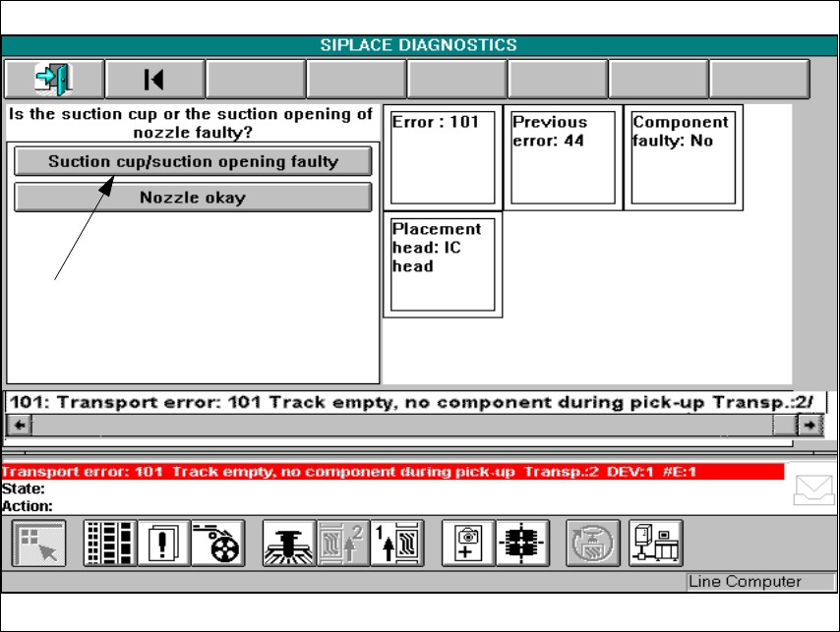
Task: Click the grayed conveyor 2 icon
Action: click(343, 544)
